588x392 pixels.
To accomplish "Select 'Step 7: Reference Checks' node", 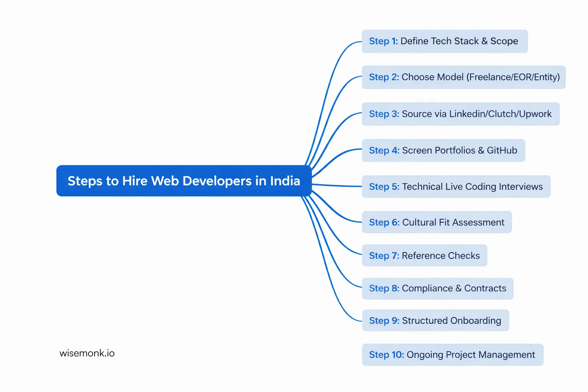I will pyautogui.click(x=425, y=256).
